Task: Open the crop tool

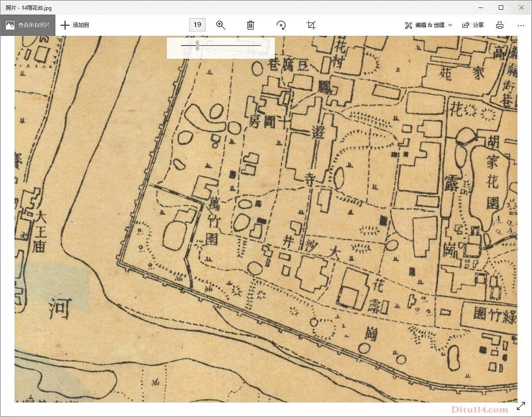Action: [x=311, y=25]
